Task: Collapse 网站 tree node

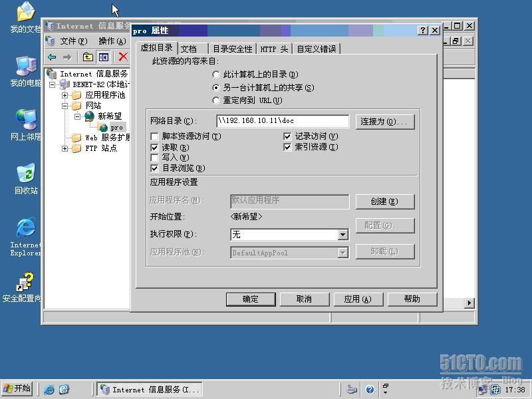Action: tap(65, 106)
